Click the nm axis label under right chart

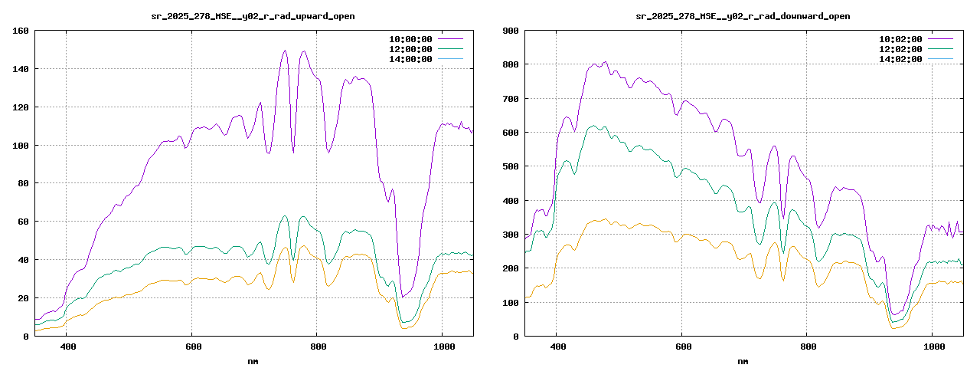coord(743,361)
